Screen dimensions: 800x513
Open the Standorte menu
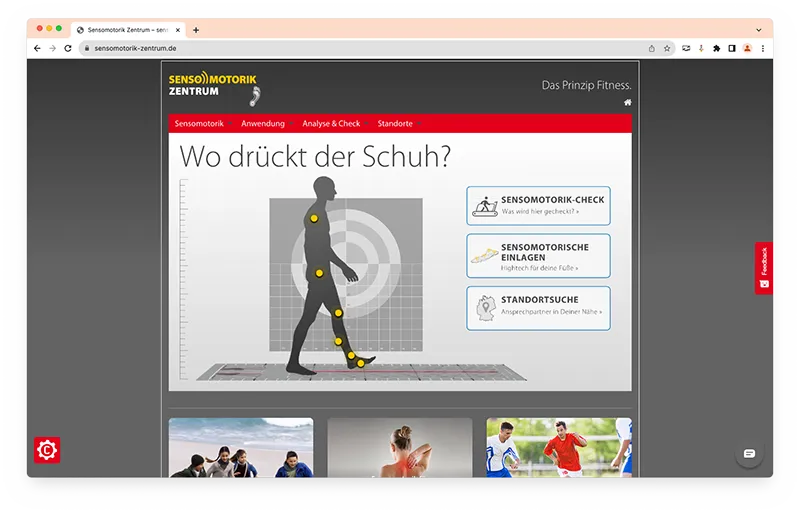click(x=395, y=124)
